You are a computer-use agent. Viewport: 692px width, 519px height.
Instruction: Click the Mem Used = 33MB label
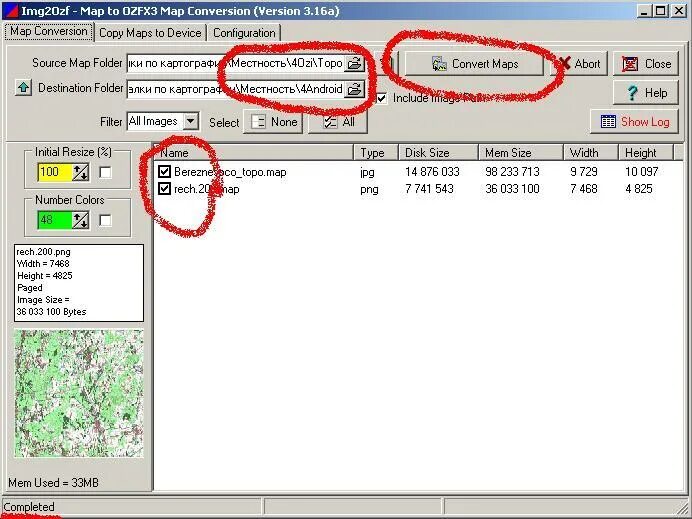coord(53,482)
